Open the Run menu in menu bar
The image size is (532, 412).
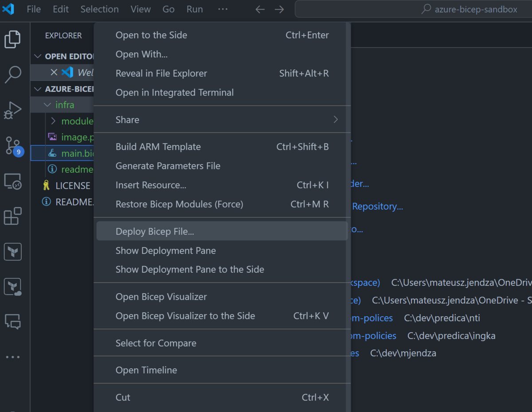point(195,9)
